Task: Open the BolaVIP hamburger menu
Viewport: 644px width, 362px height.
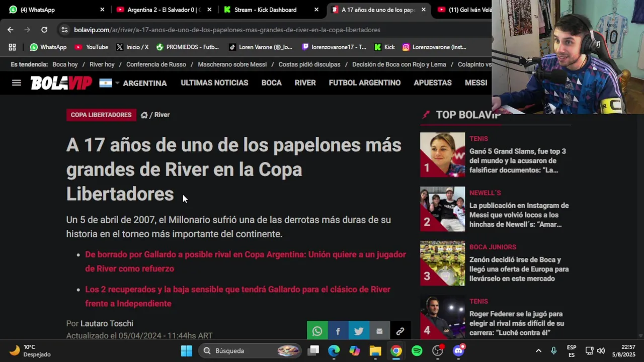Action: click(x=17, y=83)
